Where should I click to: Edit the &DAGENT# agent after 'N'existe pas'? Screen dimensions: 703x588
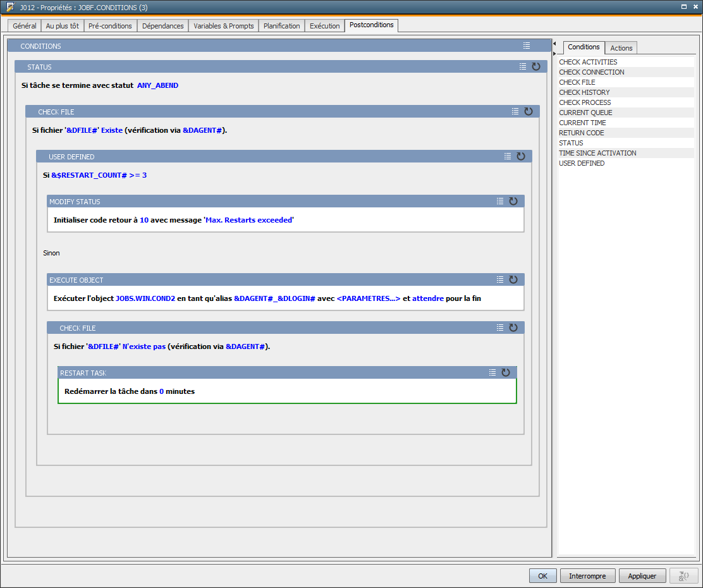245,346
